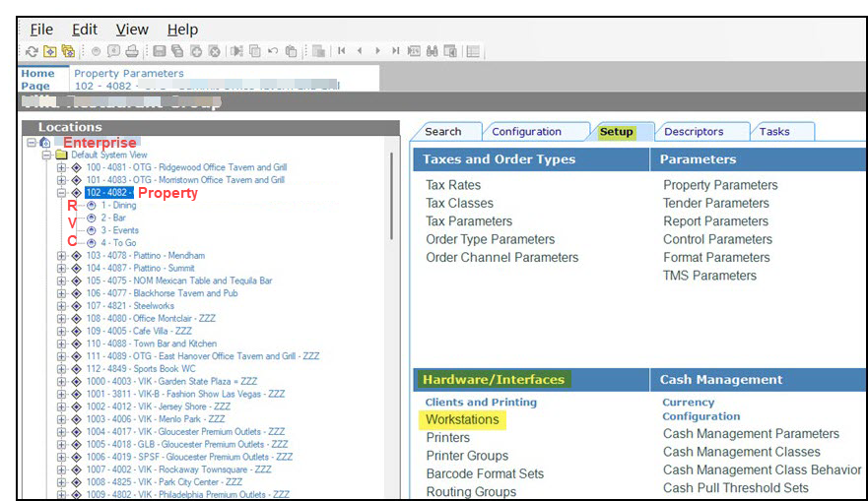
Task: Open the Workstations link
Action: [462, 419]
